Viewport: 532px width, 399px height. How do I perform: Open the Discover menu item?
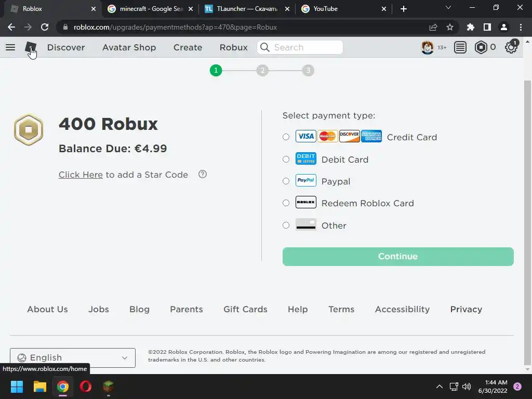coord(66,47)
